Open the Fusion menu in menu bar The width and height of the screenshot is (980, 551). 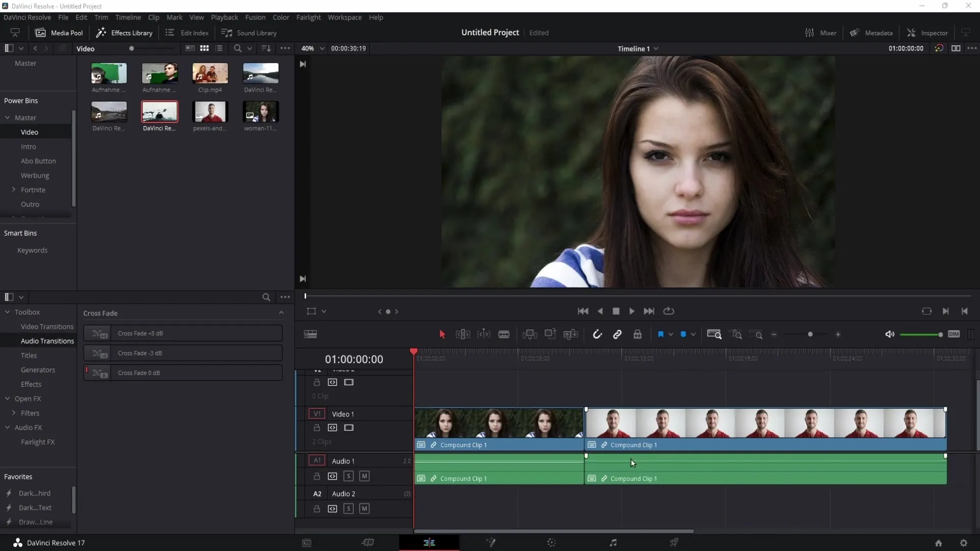click(255, 17)
